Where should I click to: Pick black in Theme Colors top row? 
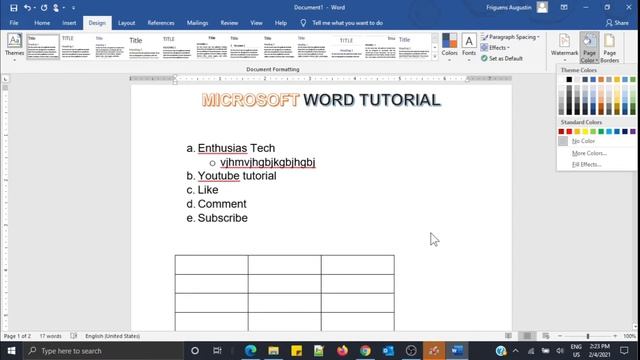pyautogui.click(x=569, y=80)
